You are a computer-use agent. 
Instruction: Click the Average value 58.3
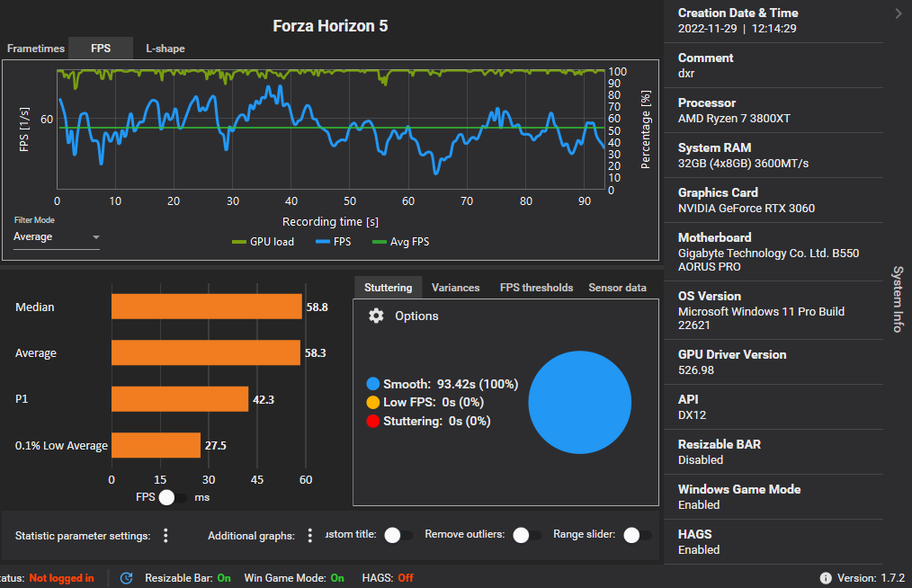(x=316, y=353)
